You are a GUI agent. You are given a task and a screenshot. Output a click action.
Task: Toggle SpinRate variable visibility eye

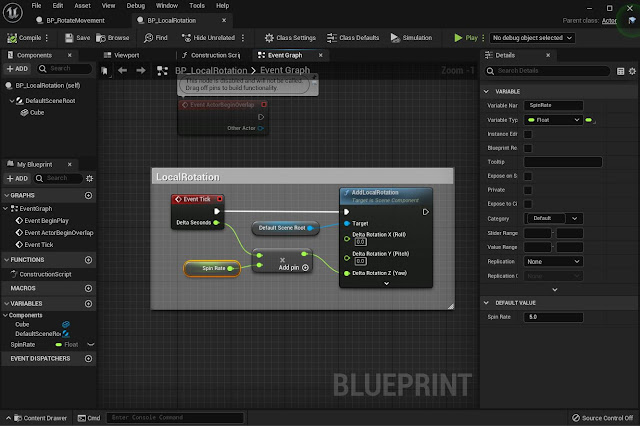pos(91,345)
